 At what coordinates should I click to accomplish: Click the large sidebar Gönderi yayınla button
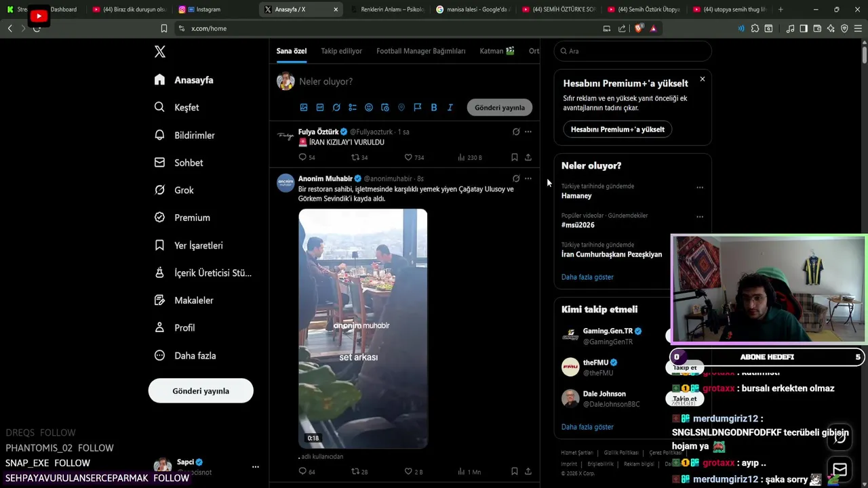pos(201,391)
